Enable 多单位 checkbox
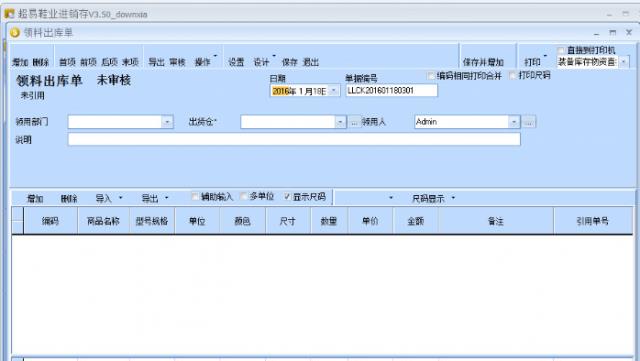The width and height of the screenshot is (640, 361). [x=244, y=196]
